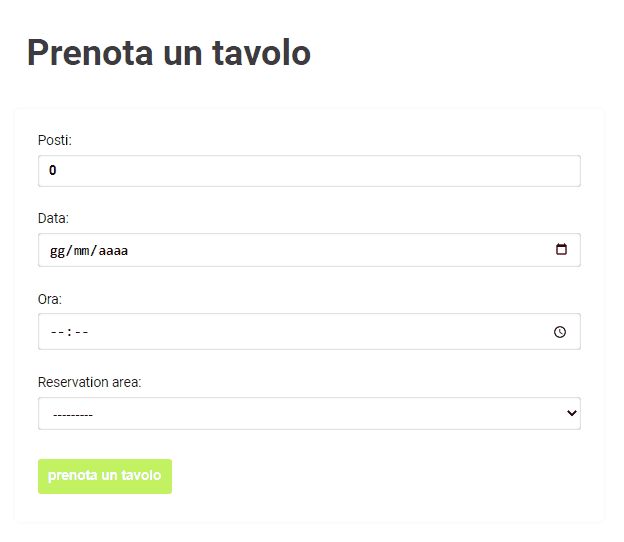The width and height of the screenshot is (624, 542).
Task: Click the 0 value in Posti
Action: 53,170
